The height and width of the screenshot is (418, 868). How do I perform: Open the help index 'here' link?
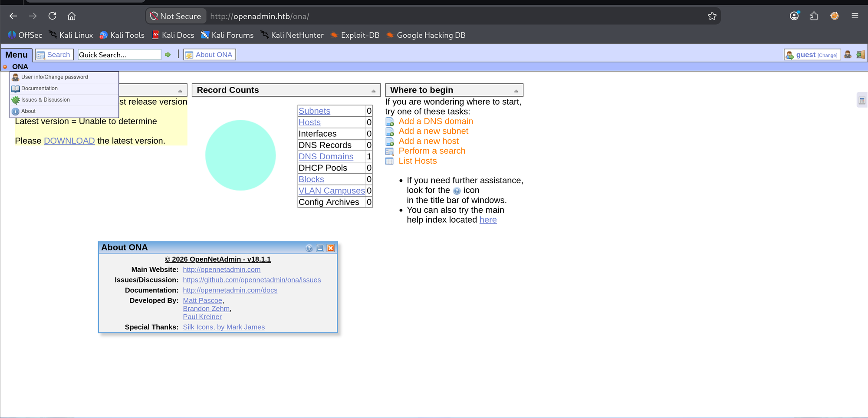coord(488,220)
